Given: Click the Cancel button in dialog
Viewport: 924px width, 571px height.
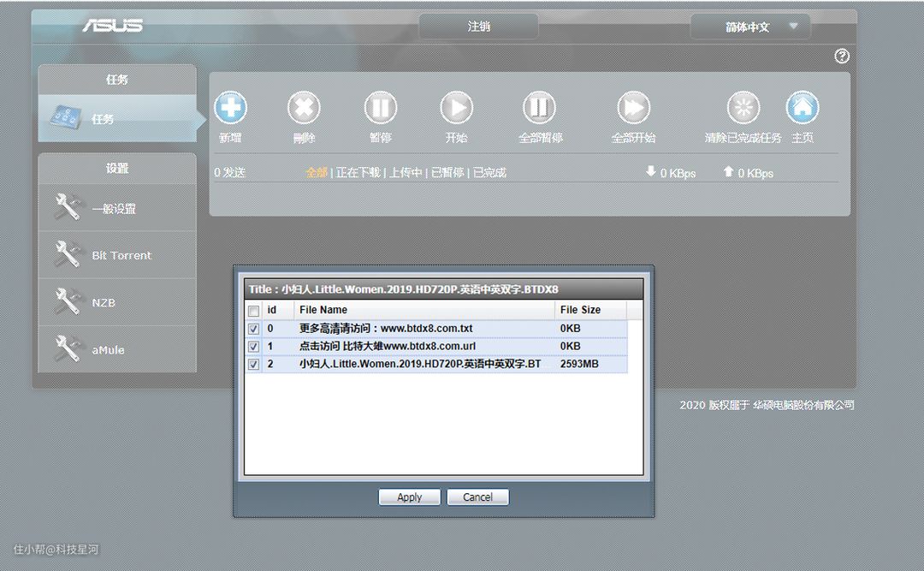Looking at the screenshot, I should tap(477, 497).
